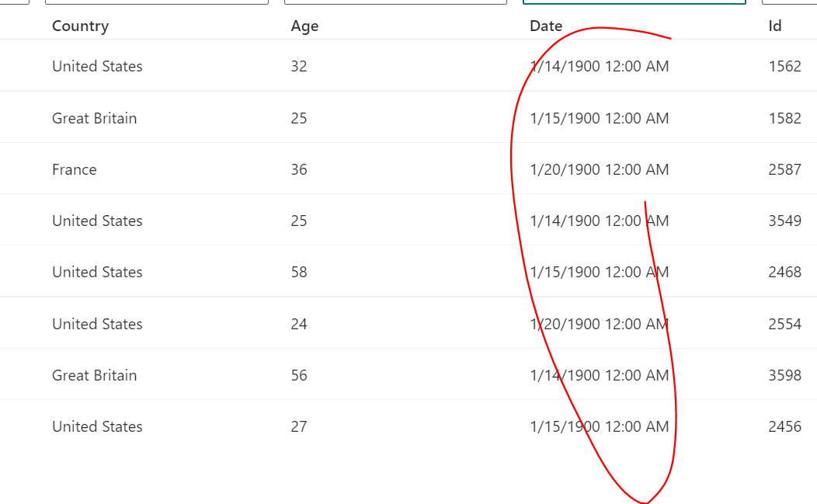Click the date 1/20/1900 in the France row

click(599, 169)
